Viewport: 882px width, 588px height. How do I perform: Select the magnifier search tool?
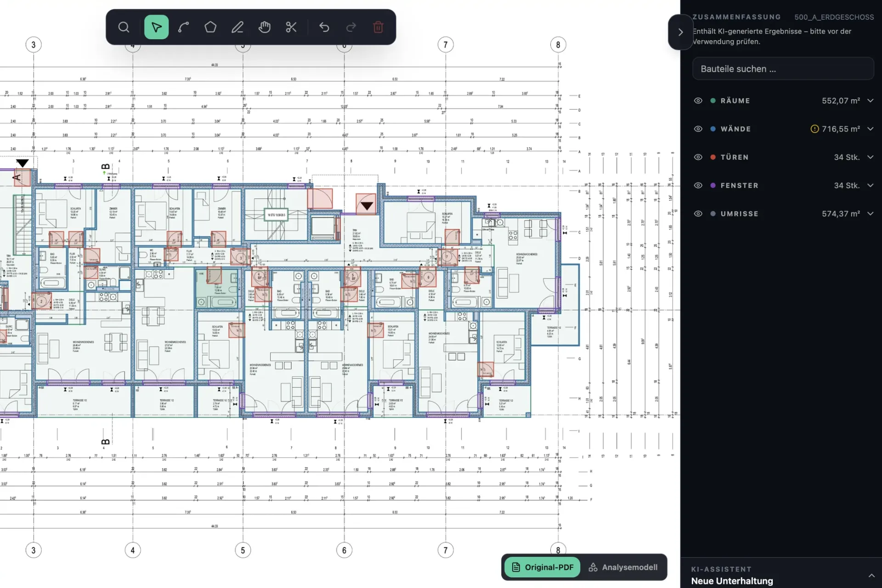pyautogui.click(x=124, y=27)
